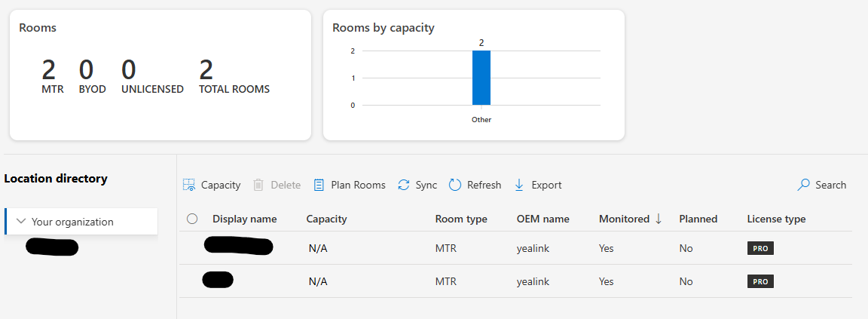Sort by the Room type column header
Image resolution: width=868 pixels, height=319 pixels.
461,219
